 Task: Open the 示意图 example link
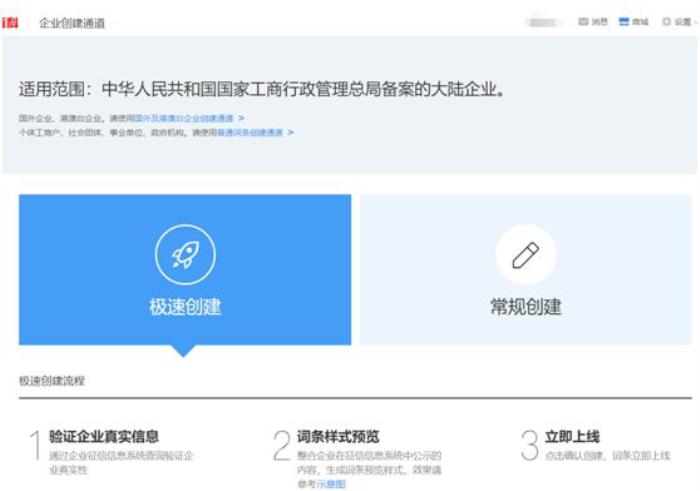click(331, 484)
